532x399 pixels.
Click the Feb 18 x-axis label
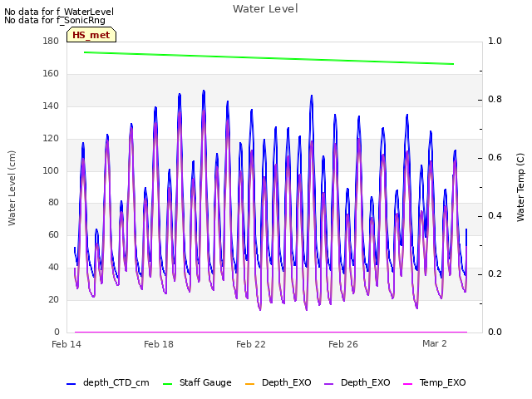point(159,344)
